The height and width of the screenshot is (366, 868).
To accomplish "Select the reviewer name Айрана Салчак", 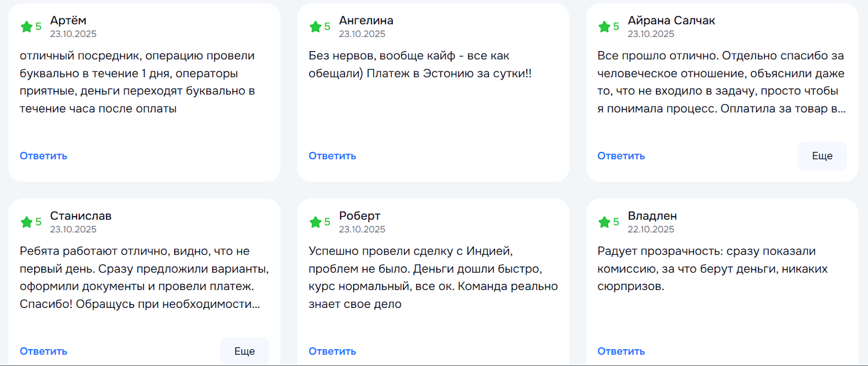I will pos(671,21).
